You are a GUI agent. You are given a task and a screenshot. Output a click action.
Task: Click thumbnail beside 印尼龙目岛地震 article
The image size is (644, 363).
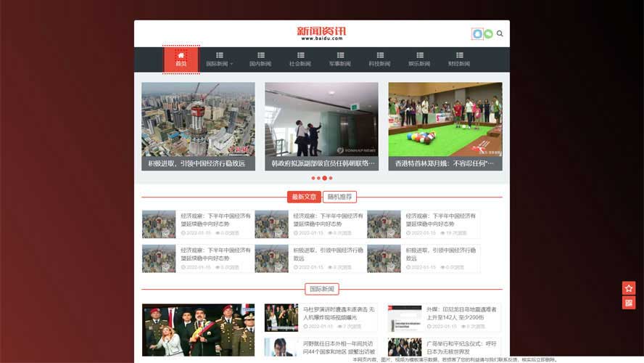point(405,318)
